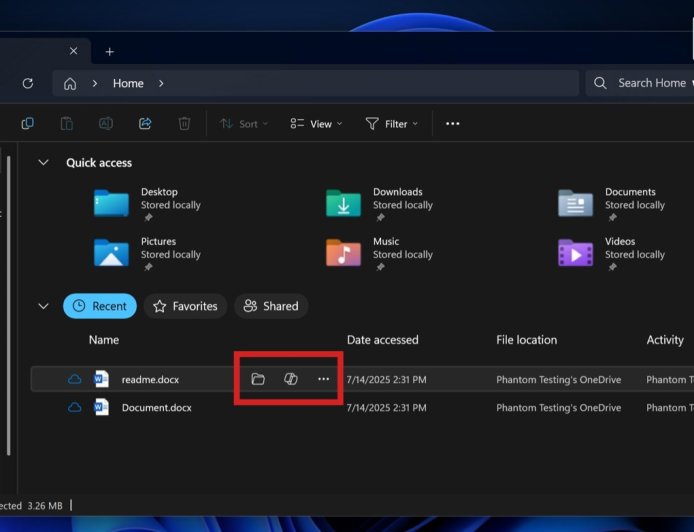Click readme.docx OneDrive file location

[x=559, y=379]
